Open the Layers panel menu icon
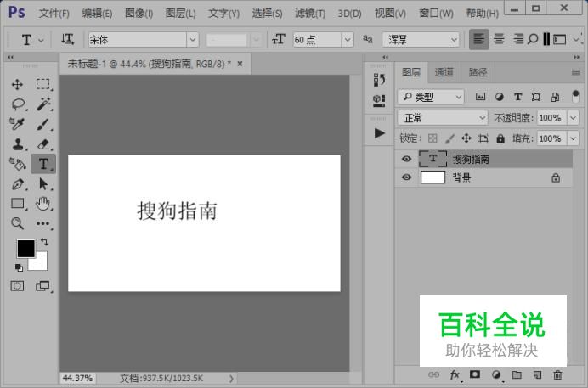The image size is (588, 388). coord(575,72)
